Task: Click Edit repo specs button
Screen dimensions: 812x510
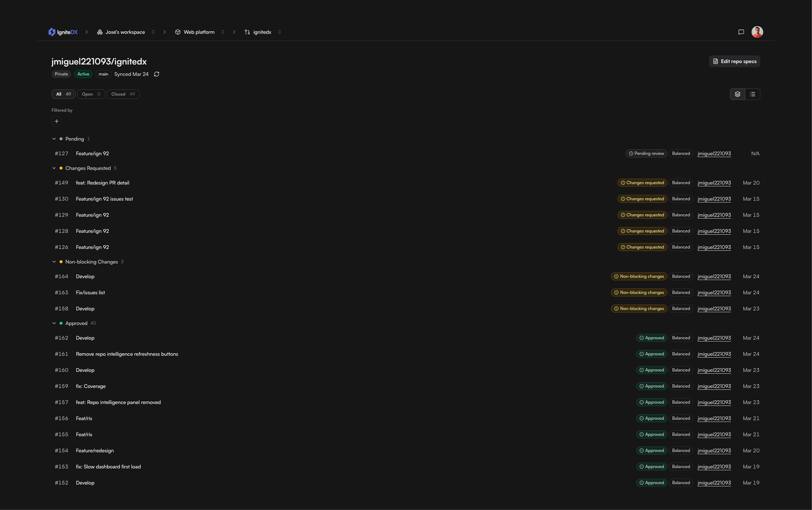Action: coord(734,61)
